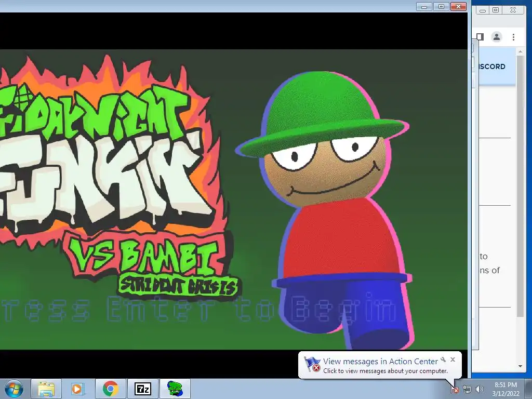Minimize the Chrome window
The width and height of the screenshot is (532, 399).
483,10
